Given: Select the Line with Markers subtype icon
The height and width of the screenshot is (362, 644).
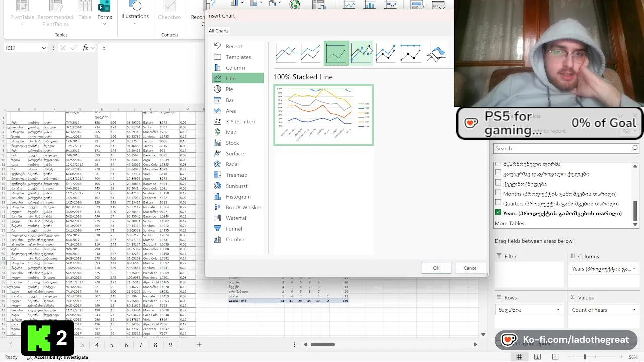Looking at the screenshot, I should tap(361, 53).
